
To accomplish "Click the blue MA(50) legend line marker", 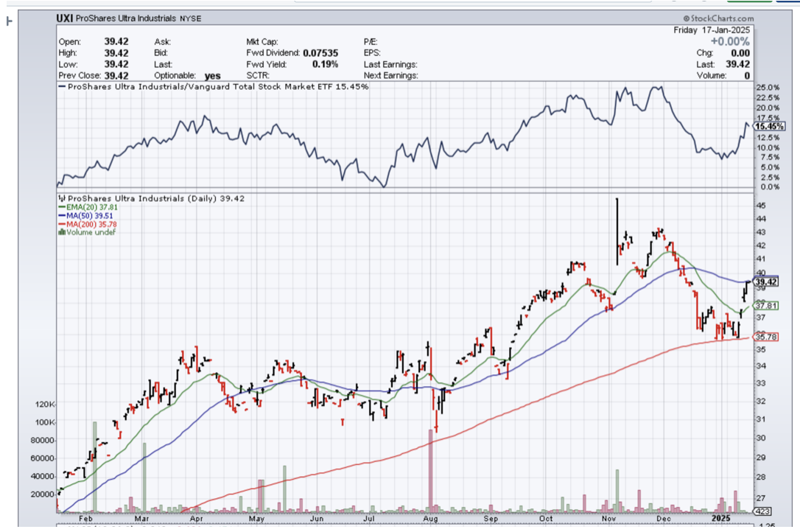I will (x=62, y=216).
